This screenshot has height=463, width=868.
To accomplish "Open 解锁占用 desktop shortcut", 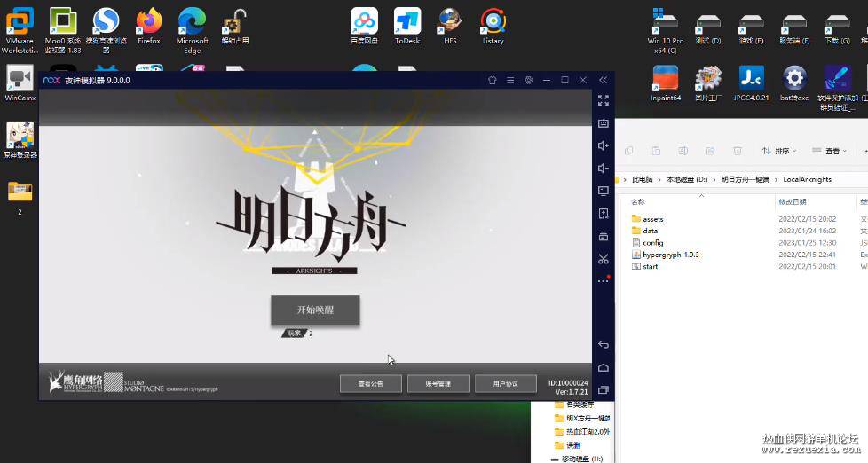I will (x=235, y=27).
